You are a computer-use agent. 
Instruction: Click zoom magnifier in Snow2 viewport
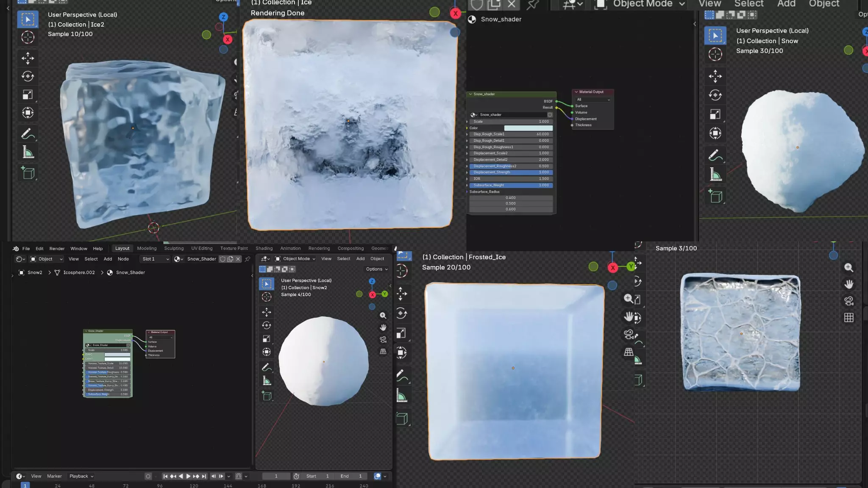tap(383, 316)
